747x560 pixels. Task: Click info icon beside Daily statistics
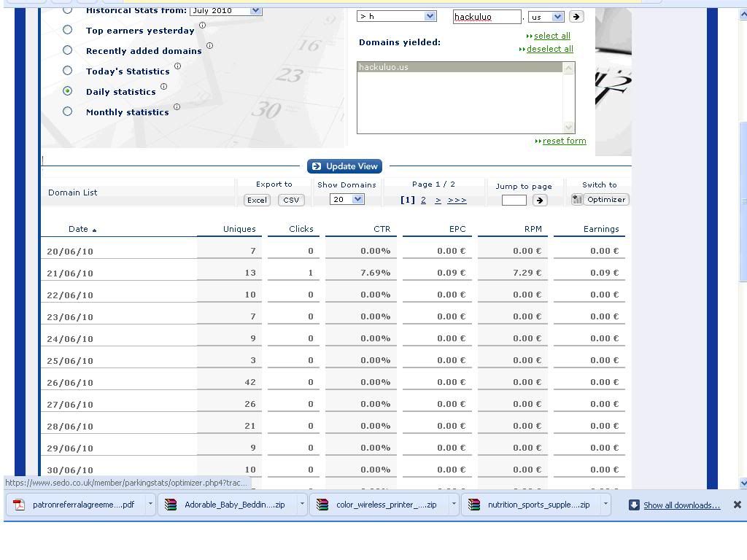pyautogui.click(x=163, y=87)
